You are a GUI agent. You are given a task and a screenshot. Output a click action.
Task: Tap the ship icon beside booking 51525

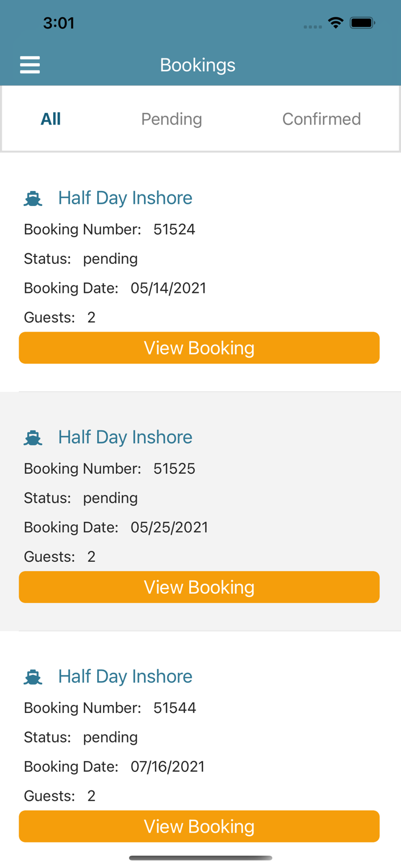(33, 437)
